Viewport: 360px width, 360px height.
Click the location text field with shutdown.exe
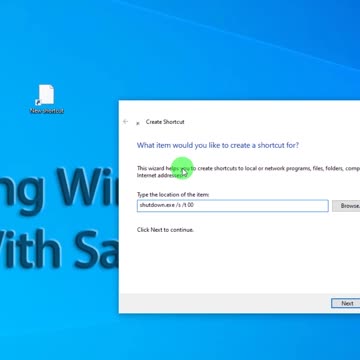point(233,206)
